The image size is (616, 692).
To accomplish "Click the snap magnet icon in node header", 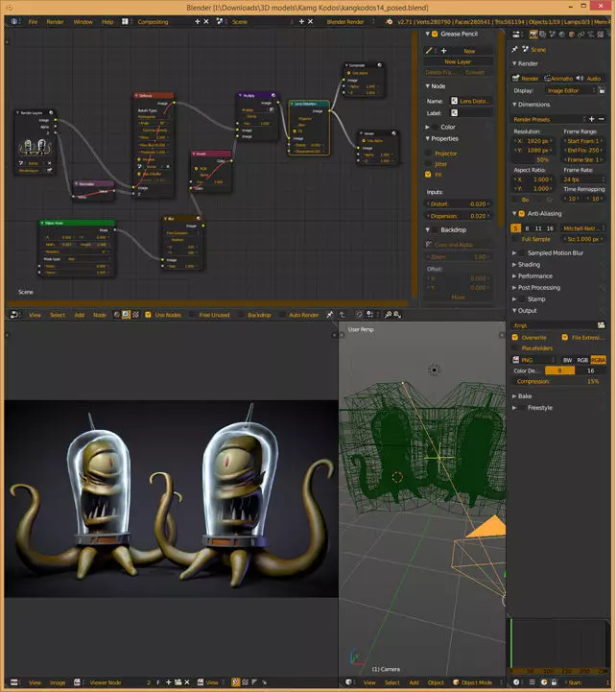I will click(359, 315).
